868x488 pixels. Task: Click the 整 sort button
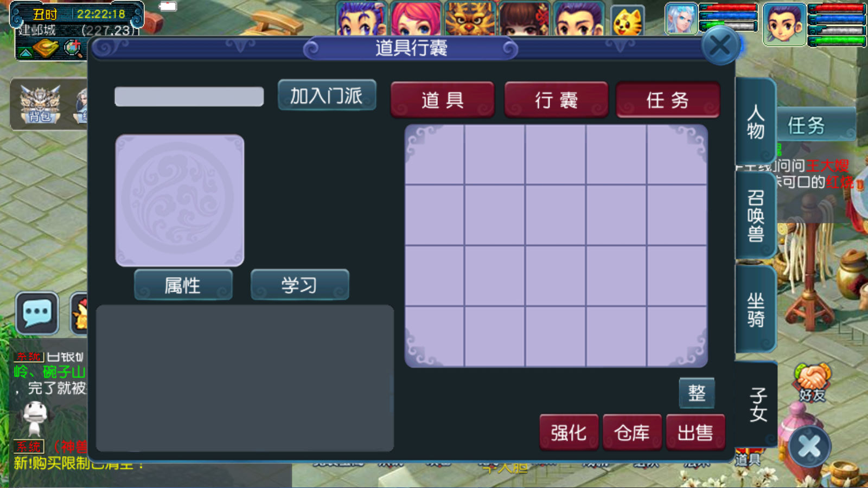697,393
